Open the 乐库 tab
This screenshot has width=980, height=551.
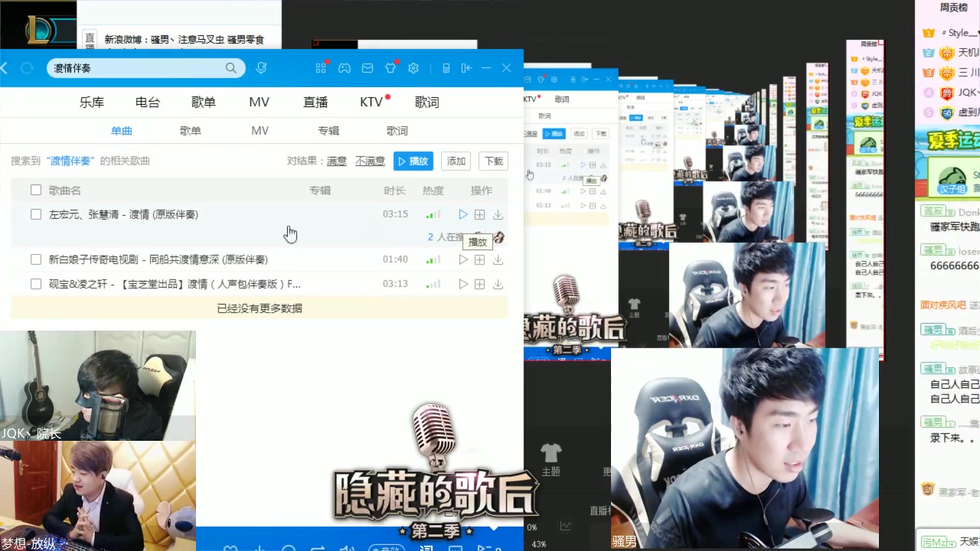[92, 102]
